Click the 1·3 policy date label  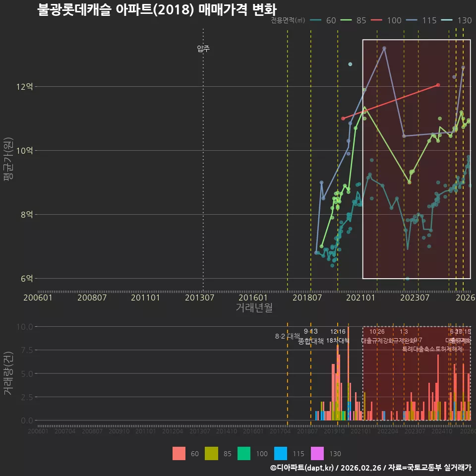(x=404, y=332)
